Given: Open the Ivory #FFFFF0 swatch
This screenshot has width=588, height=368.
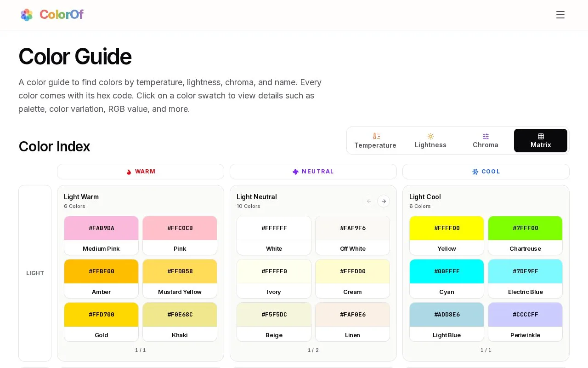Looking at the screenshot, I should pyautogui.click(x=274, y=279).
